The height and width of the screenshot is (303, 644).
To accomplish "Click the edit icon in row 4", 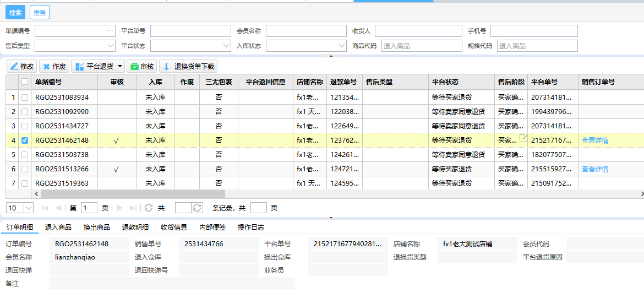I will coord(523,138).
